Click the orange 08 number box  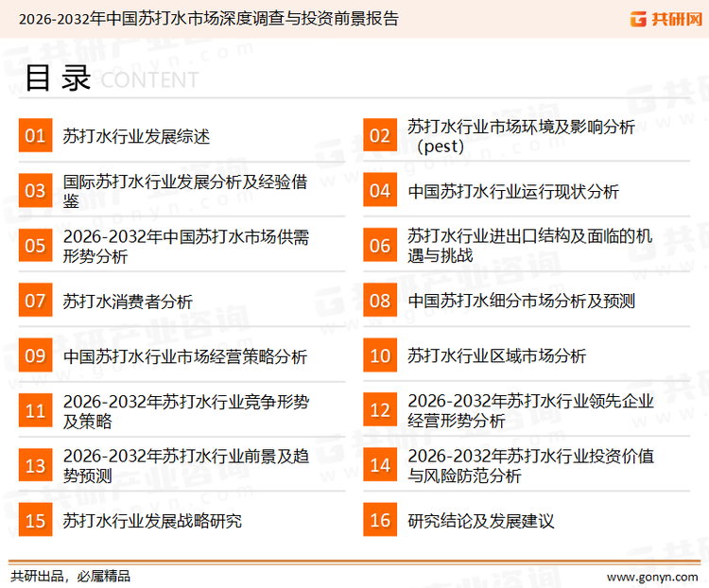pos(380,301)
